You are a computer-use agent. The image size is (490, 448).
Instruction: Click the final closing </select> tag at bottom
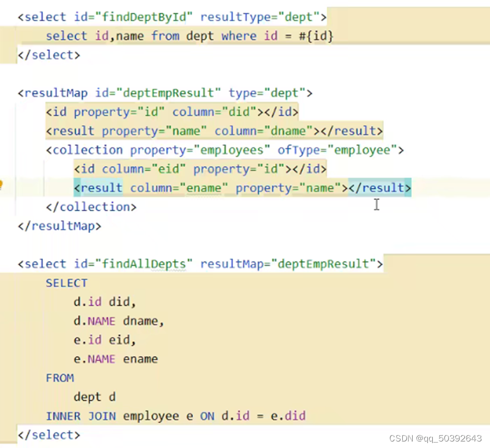[49, 435]
